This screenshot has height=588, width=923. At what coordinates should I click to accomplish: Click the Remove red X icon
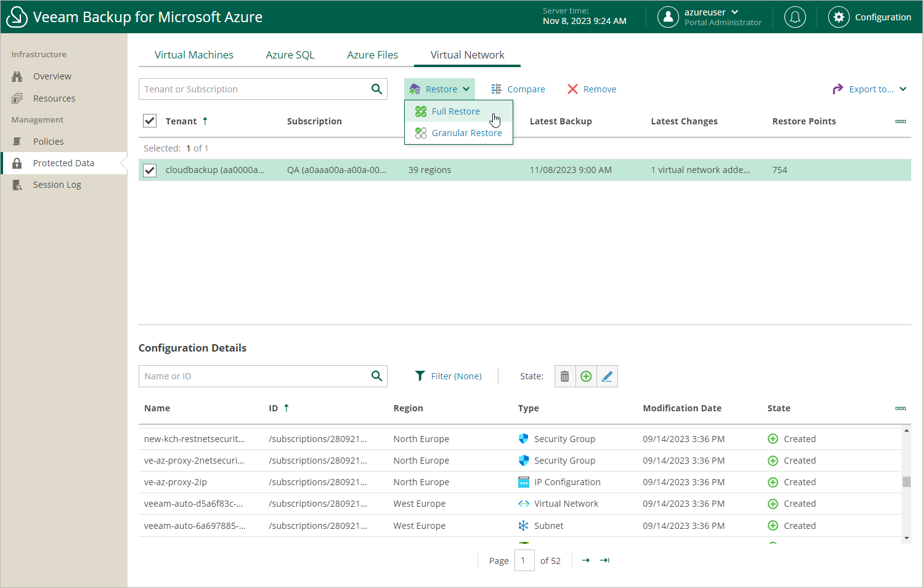572,89
